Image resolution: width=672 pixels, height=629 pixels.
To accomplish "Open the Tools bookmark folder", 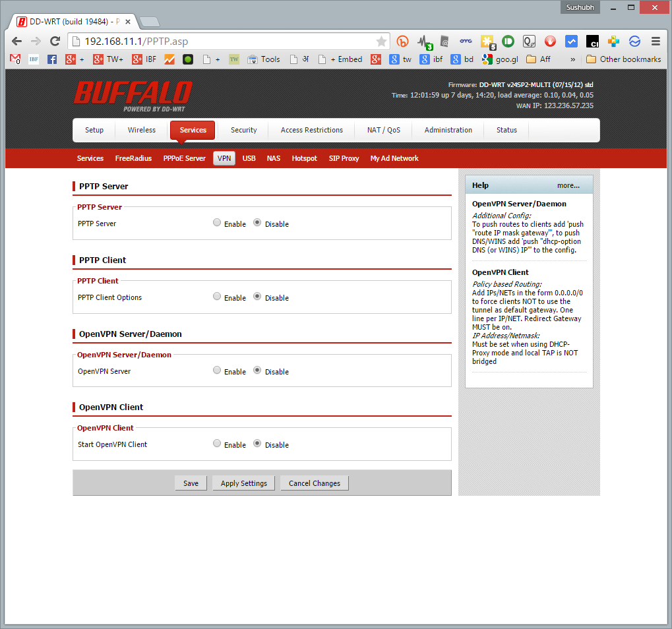I will (x=264, y=59).
